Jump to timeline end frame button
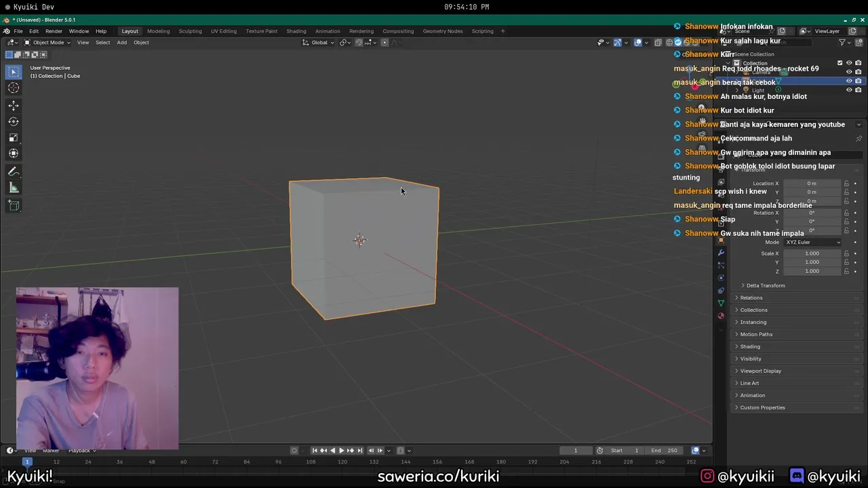 coord(360,451)
